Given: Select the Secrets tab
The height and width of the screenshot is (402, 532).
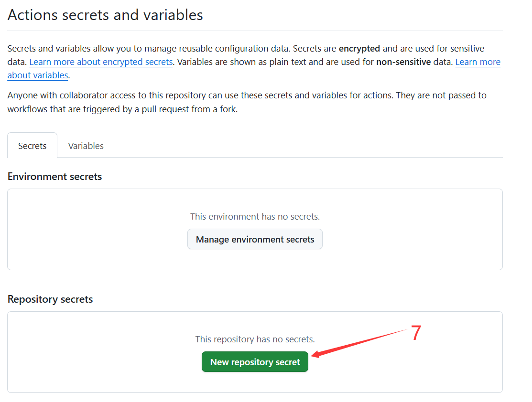Looking at the screenshot, I should click(33, 146).
